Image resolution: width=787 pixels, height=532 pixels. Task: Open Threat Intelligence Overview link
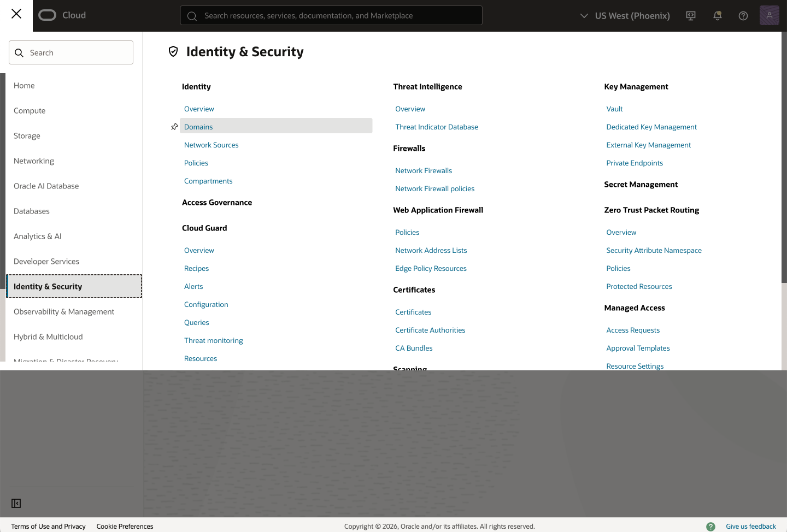(x=410, y=109)
